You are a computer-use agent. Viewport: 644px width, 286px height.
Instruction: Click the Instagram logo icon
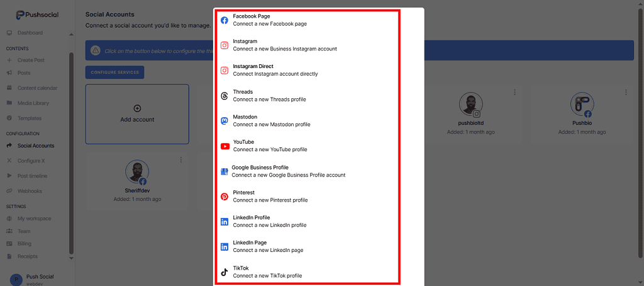225,45
